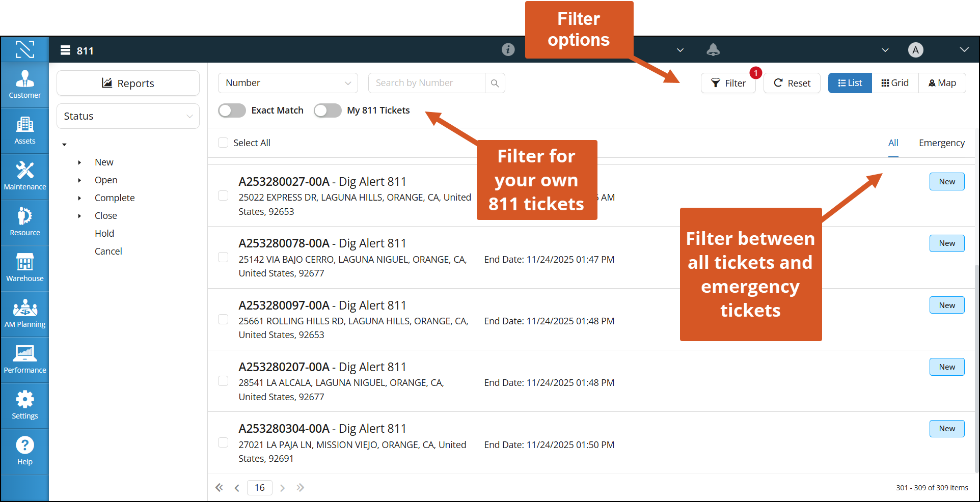Open the Number search field dropdown
Viewport: 980px width, 502px height.
point(288,83)
